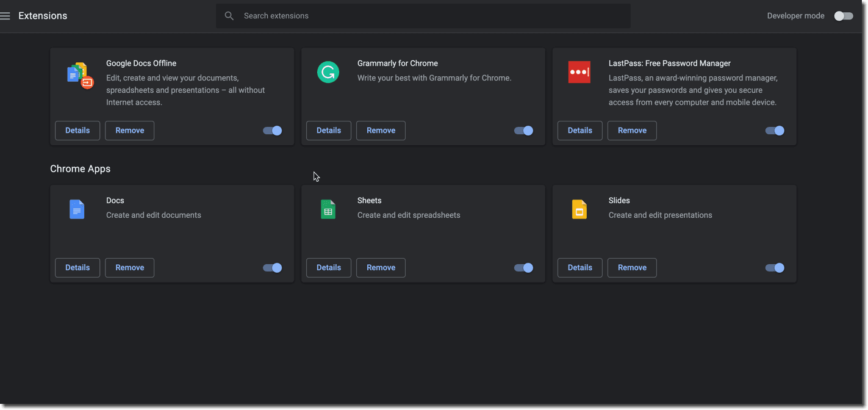The height and width of the screenshot is (410, 868).
Task: Click the search magnifier icon
Action: pos(229,16)
